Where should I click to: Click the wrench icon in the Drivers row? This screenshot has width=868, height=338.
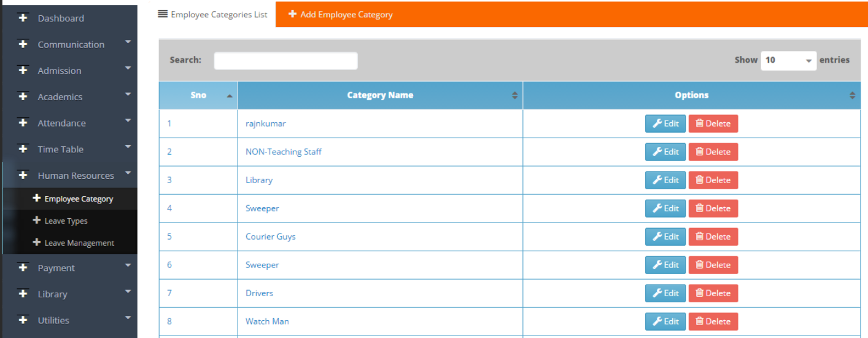pos(657,293)
